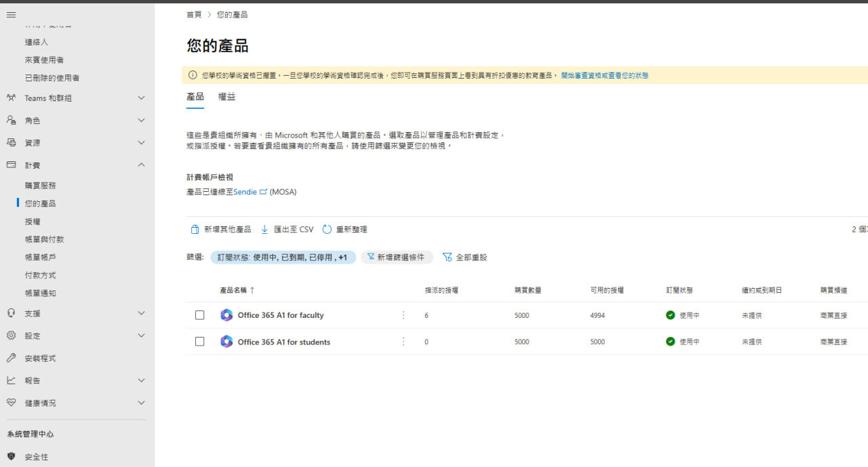
Task: Click the 首頁 breadcrumb link
Action: click(x=194, y=14)
